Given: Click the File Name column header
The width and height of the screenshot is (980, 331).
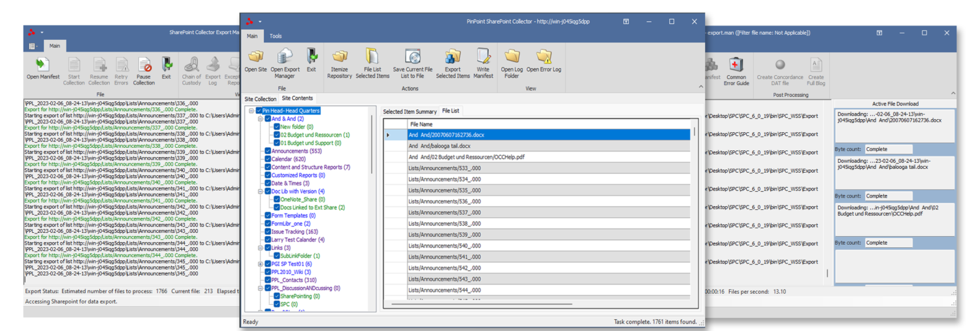Looking at the screenshot, I should point(549,124).
